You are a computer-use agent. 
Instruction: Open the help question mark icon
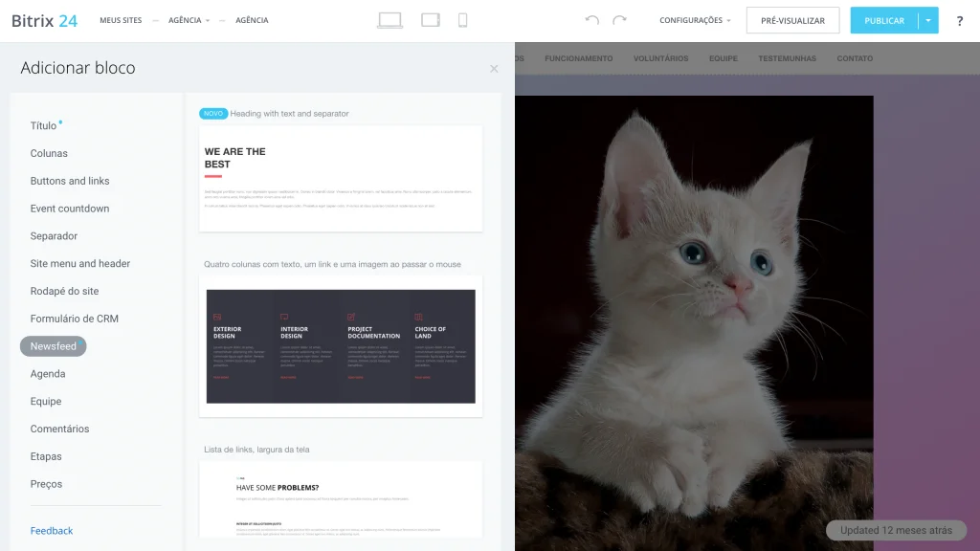coord(959,21)
